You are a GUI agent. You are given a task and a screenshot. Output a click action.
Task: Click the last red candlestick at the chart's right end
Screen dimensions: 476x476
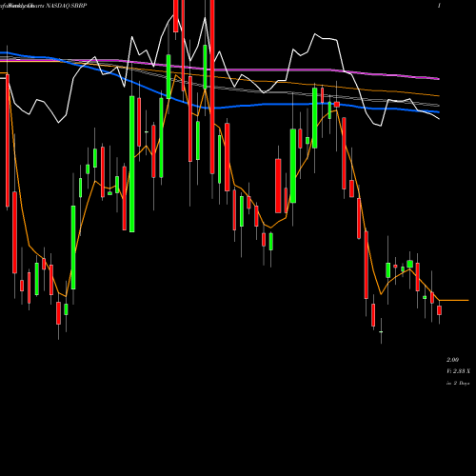pos(439,310)
